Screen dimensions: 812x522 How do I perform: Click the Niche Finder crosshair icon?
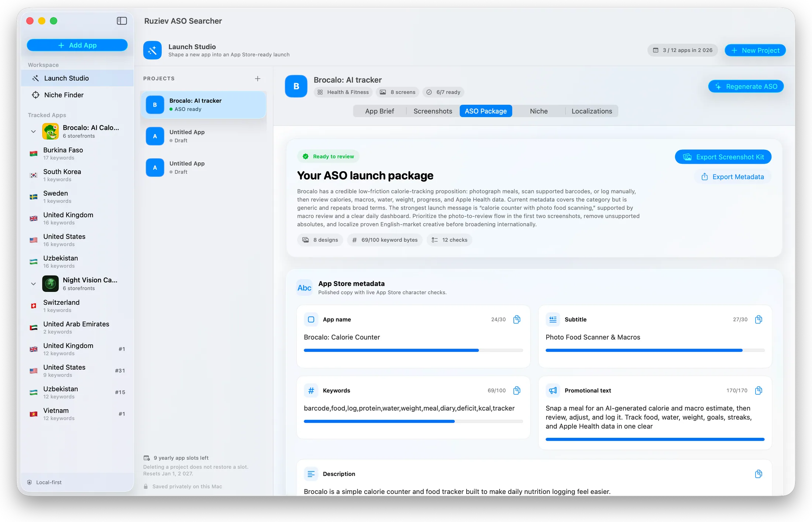click(x=36, y=95)
